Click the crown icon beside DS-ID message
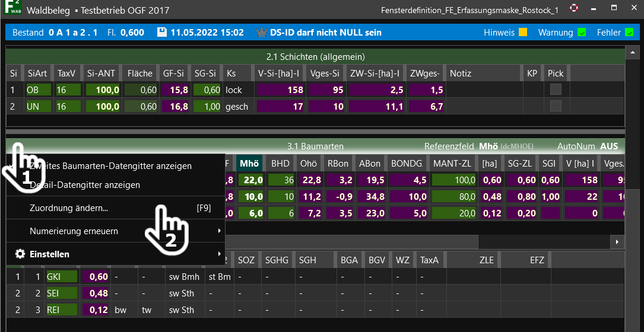The height and width of the screenshot is (332, 644). pos(260,33)
